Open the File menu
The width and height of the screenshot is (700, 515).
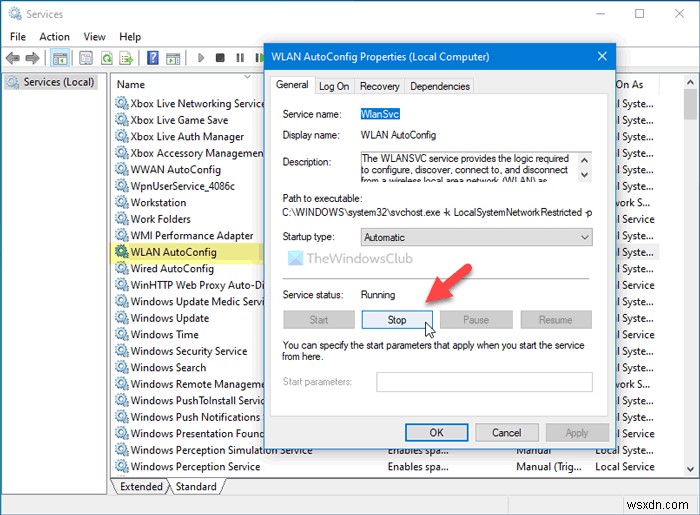pyautogui.click(x=18, y=37)
